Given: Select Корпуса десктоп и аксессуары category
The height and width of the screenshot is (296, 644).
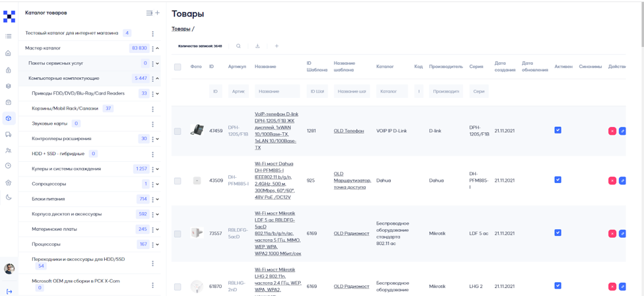Looking at the screenshot, I should [67, 214].
